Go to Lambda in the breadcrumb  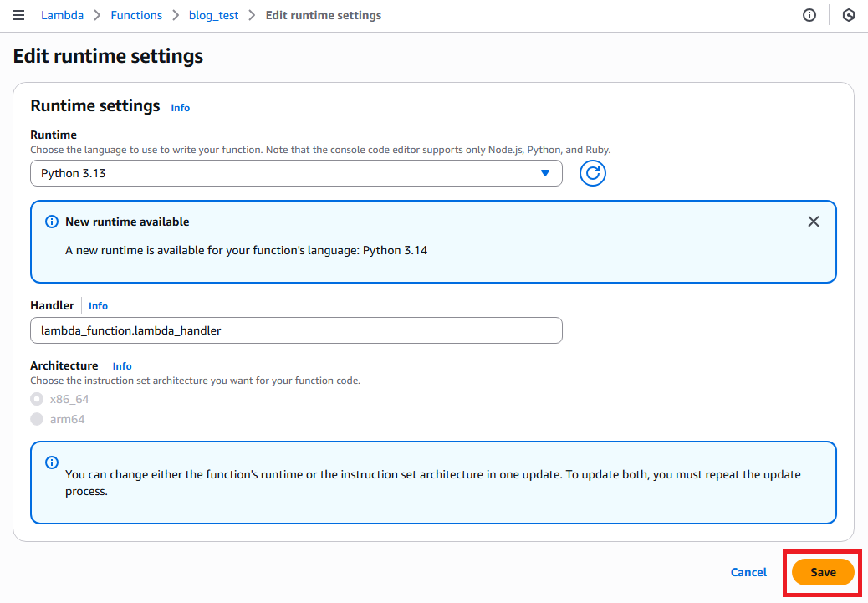pos(63,16)
